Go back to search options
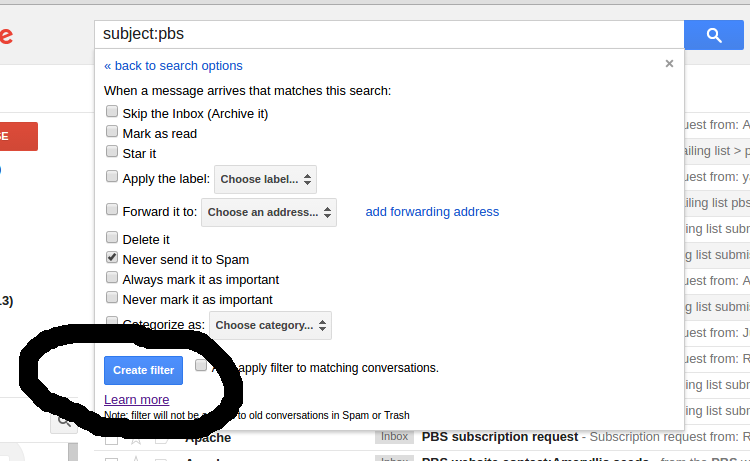 coord(173,66)
